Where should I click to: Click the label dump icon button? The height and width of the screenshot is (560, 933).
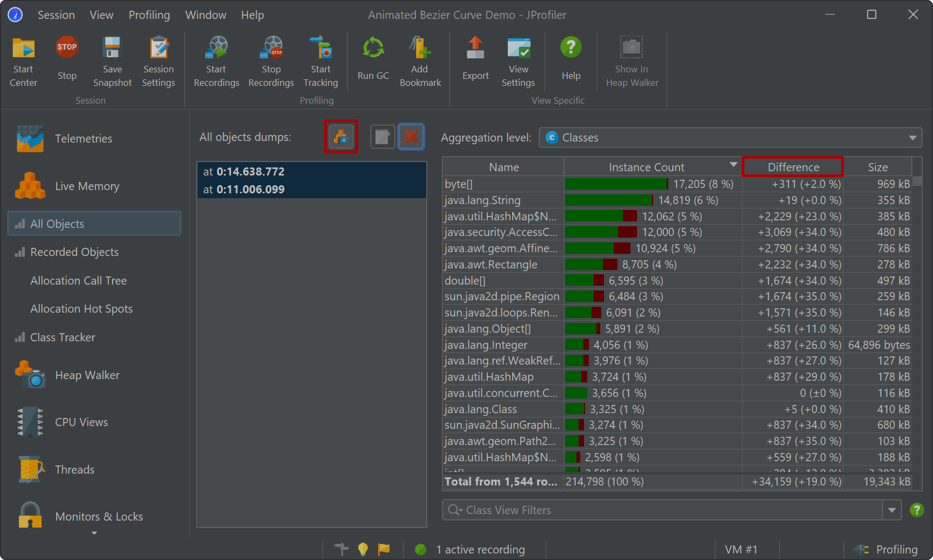point(382,137)
